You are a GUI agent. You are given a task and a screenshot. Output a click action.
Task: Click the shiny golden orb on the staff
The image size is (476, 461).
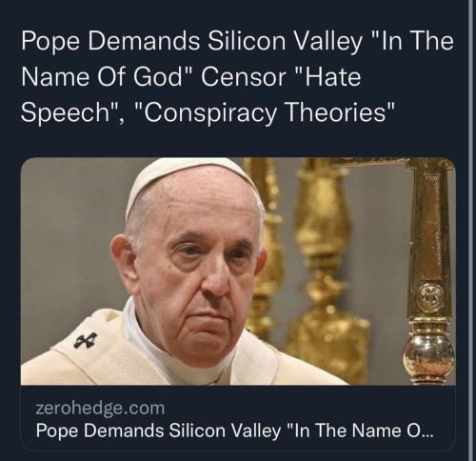429,354
